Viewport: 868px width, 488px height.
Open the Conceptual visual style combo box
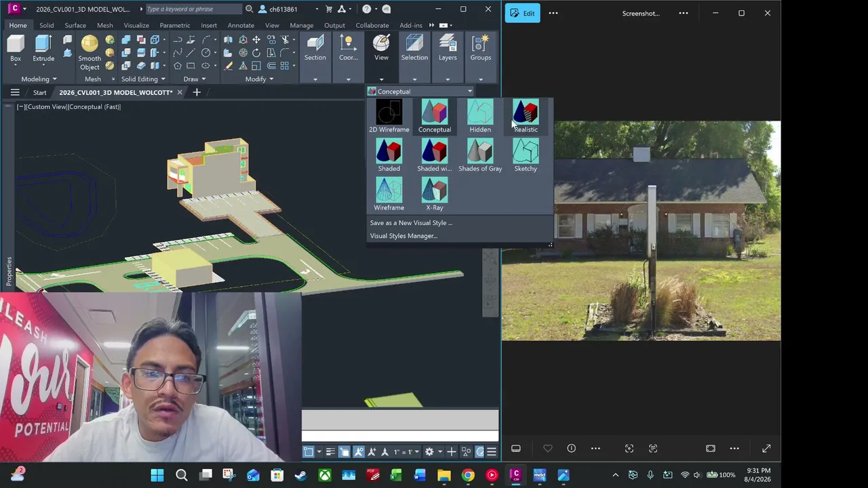(x=420, y=91)
